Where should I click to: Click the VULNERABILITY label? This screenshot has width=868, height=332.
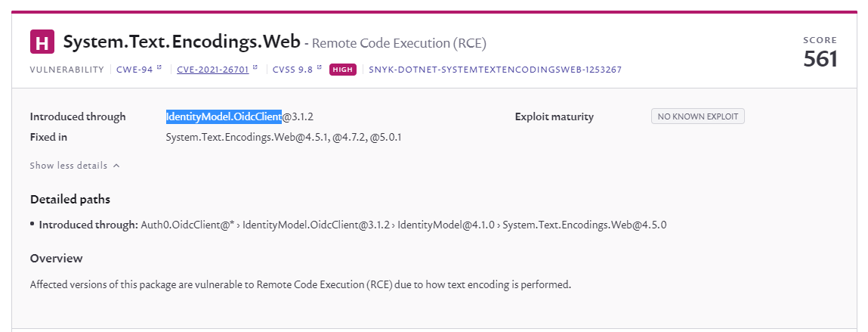coord(67,70)
